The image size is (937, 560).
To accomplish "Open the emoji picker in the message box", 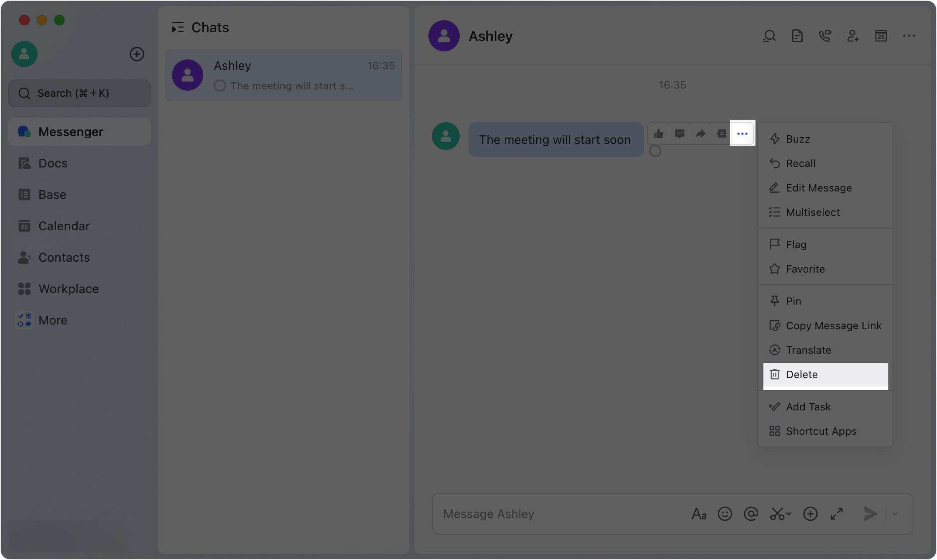I will (725, 514).
